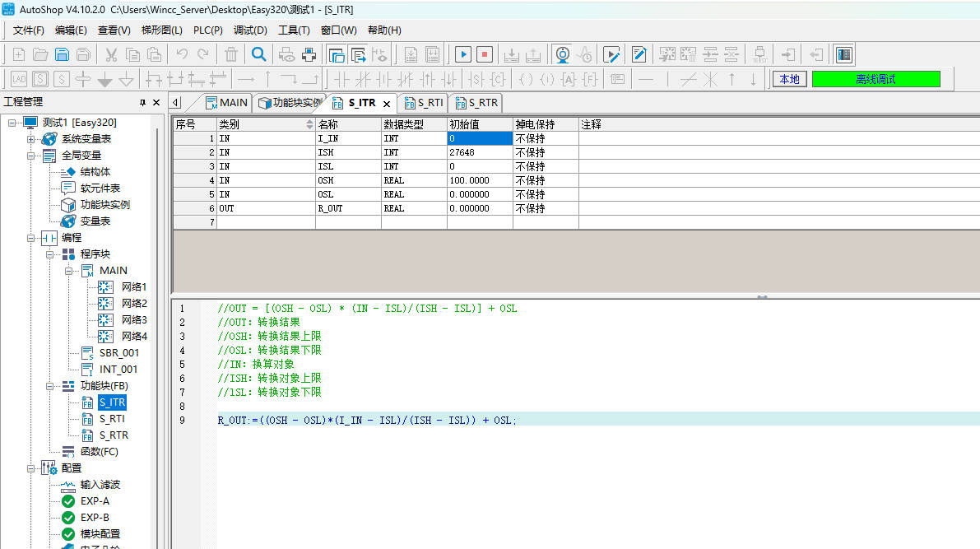The image size is (980, 549).
Task: Open the PLC(P) menu
Action: [207, 30]
